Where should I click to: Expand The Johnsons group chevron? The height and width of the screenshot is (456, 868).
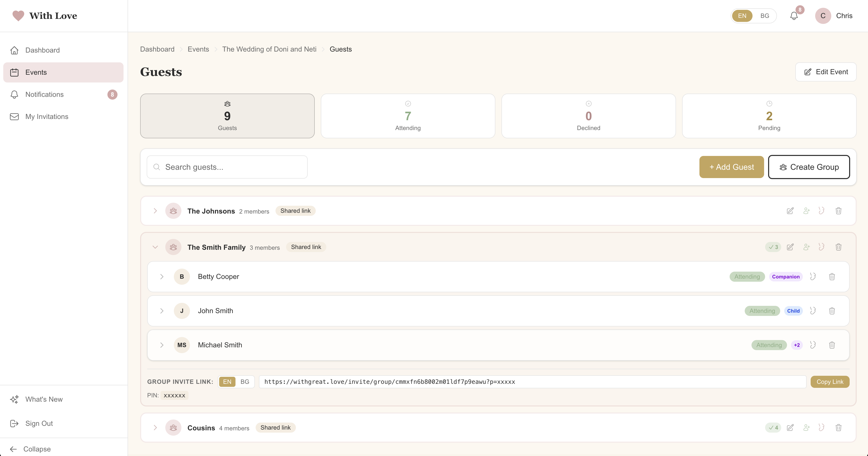point(155,211)
